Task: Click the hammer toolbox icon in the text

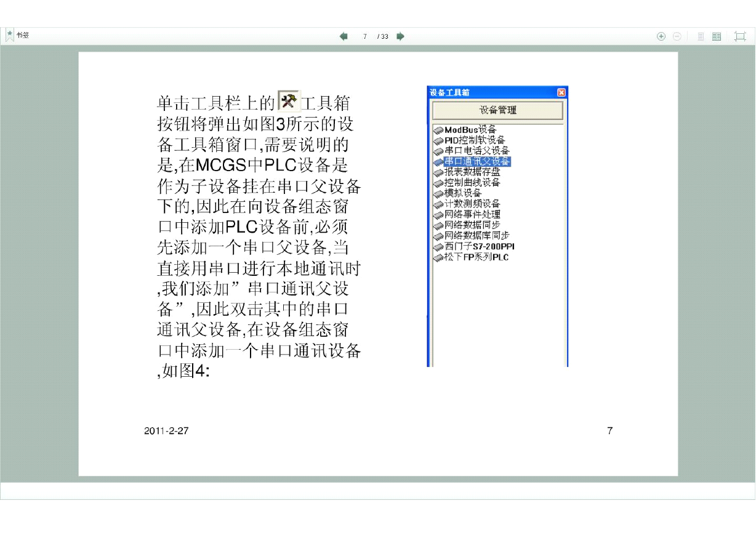Action: [288, 100]
